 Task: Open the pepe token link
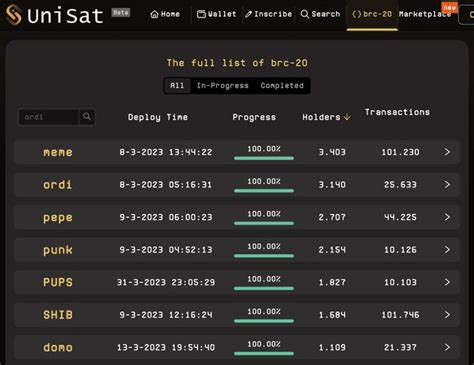[x=58, y=218]
